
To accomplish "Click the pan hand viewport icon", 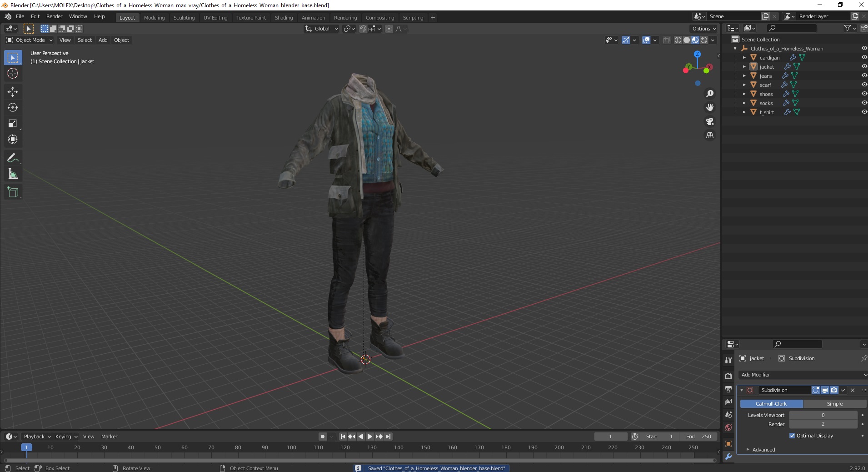I will click(709, 108).
